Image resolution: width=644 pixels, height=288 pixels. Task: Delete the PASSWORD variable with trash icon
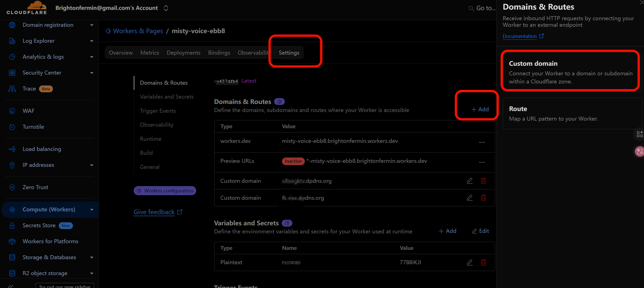(x=483, y=262)
